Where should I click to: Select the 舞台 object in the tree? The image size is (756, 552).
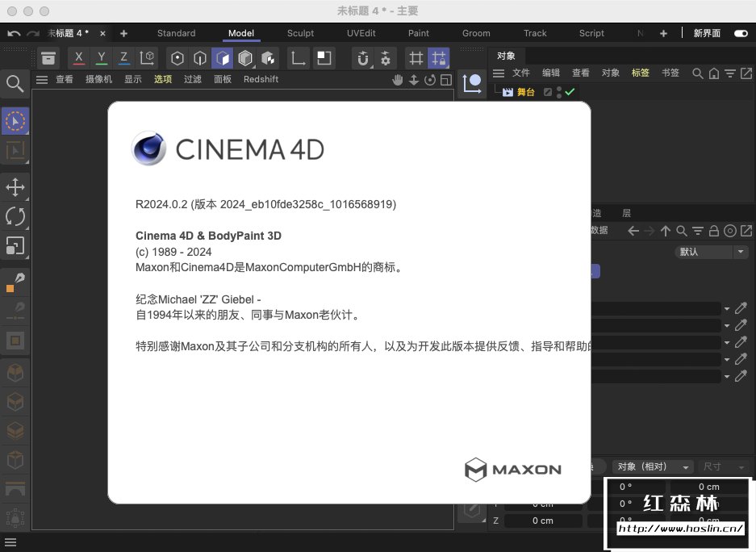(525, 92)
